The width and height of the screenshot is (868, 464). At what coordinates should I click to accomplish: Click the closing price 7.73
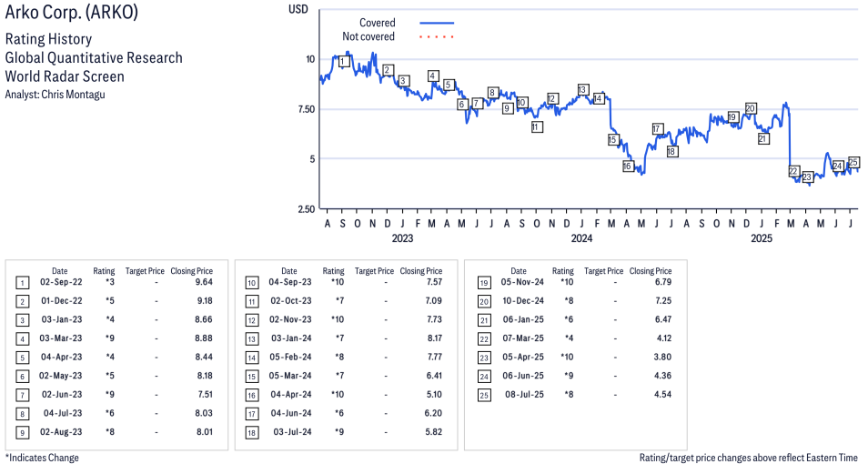point(435,319)
